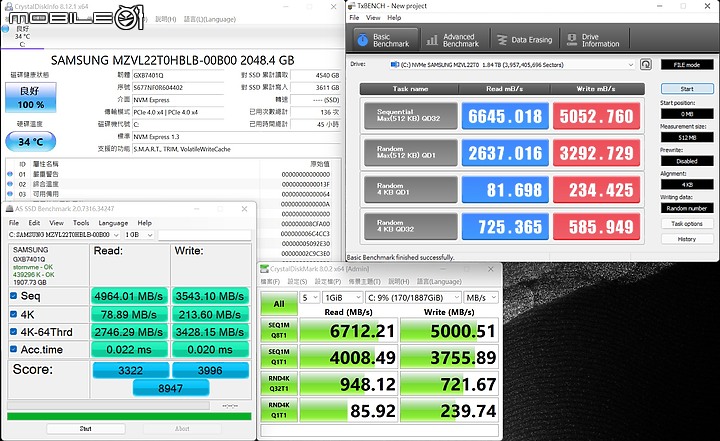
Task: Click the 34 °C temperature indicator
Action: point(31,142)
